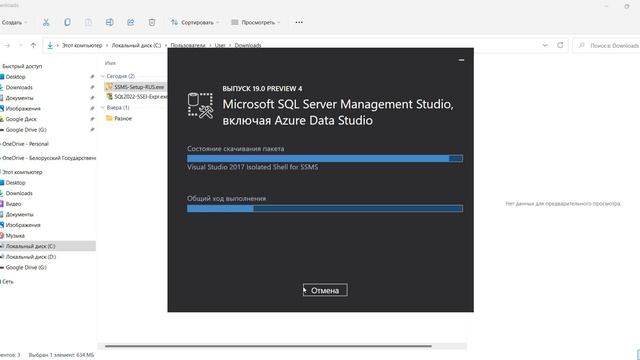
Task: Select OneDrive - Белорусский Государственный item
Action: pos(48,158)
